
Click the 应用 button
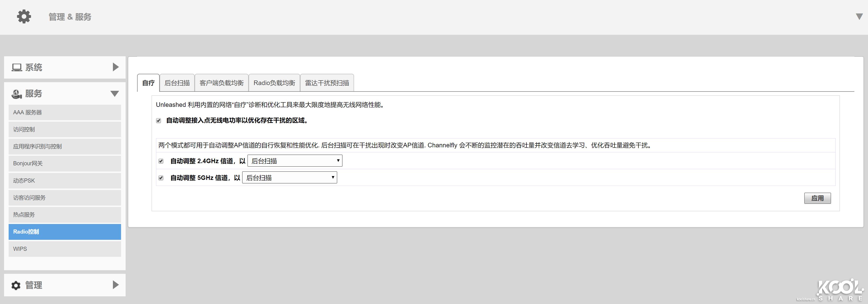tap(817, 198)
